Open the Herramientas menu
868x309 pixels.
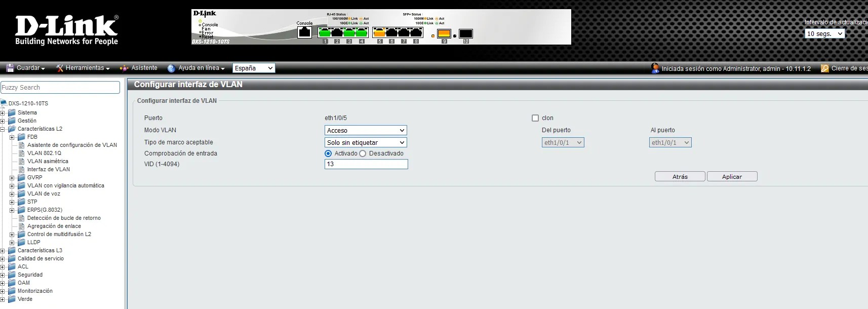click(87, 68)
